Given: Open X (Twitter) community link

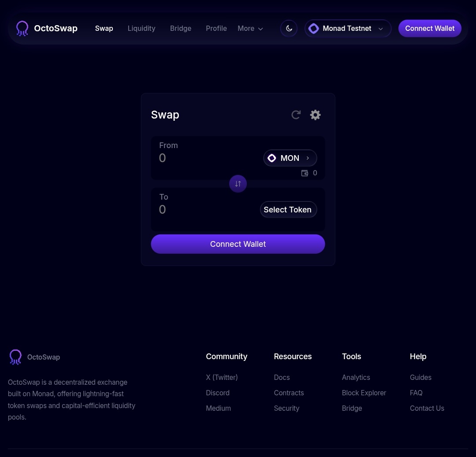Looking at the screenshot, I should [x=222, y=378].
